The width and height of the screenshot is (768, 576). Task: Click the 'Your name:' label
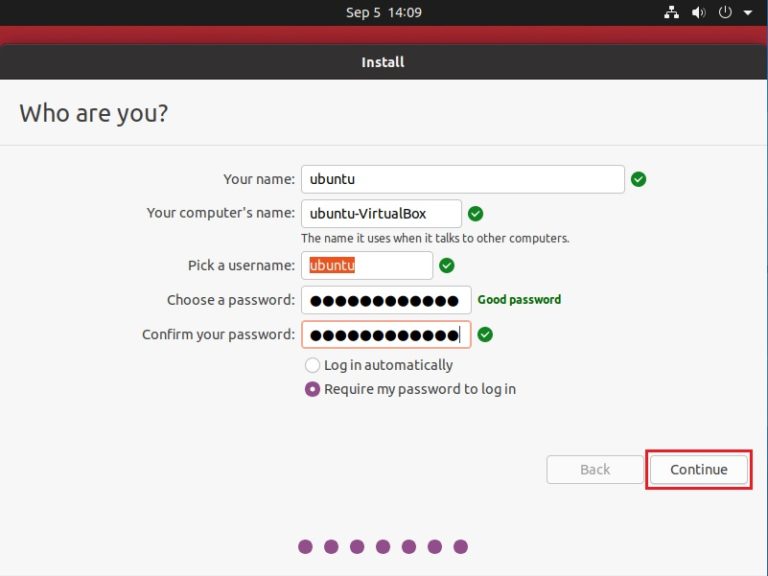tap(259, 179)
